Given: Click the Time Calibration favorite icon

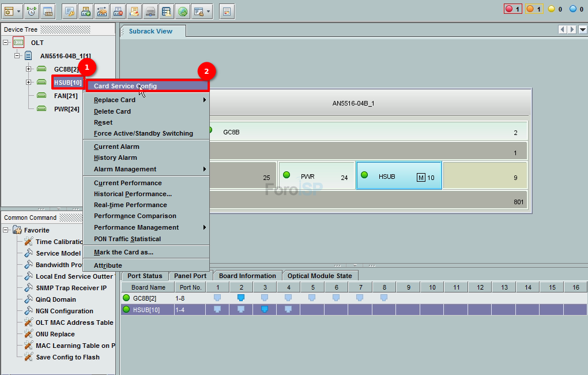Looking at the screenshot, I should (28, 242).
